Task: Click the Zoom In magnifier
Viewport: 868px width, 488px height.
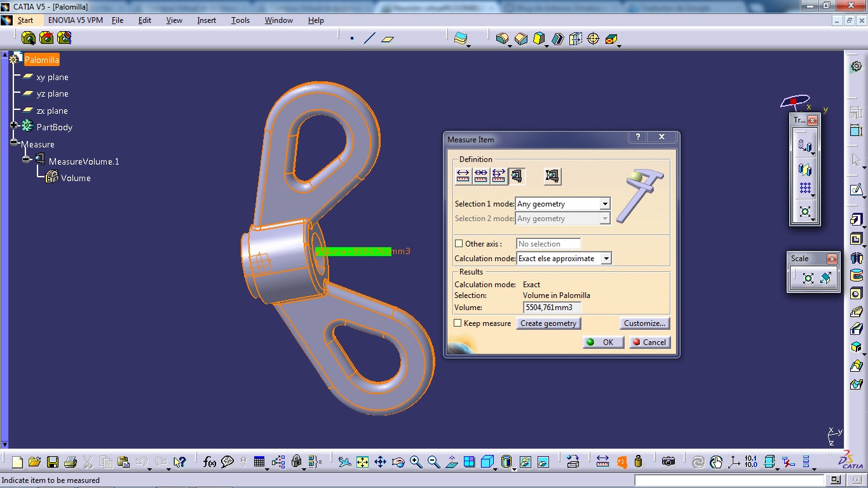Action: click(x=416, y=462)
